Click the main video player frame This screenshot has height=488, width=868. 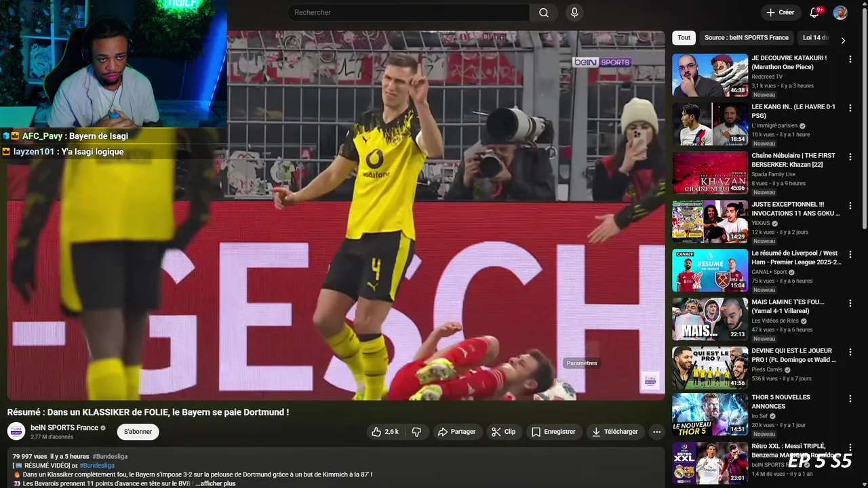click(x=336, y=216)
